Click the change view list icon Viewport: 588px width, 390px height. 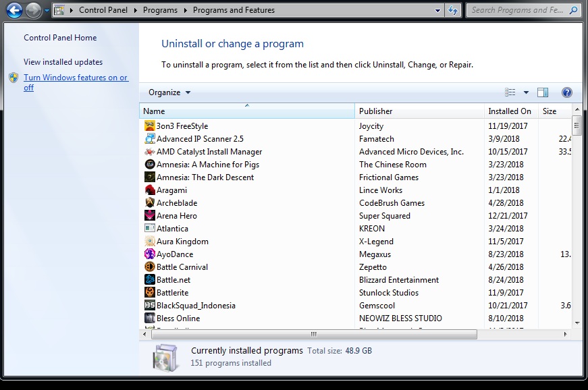pos(510,92)
